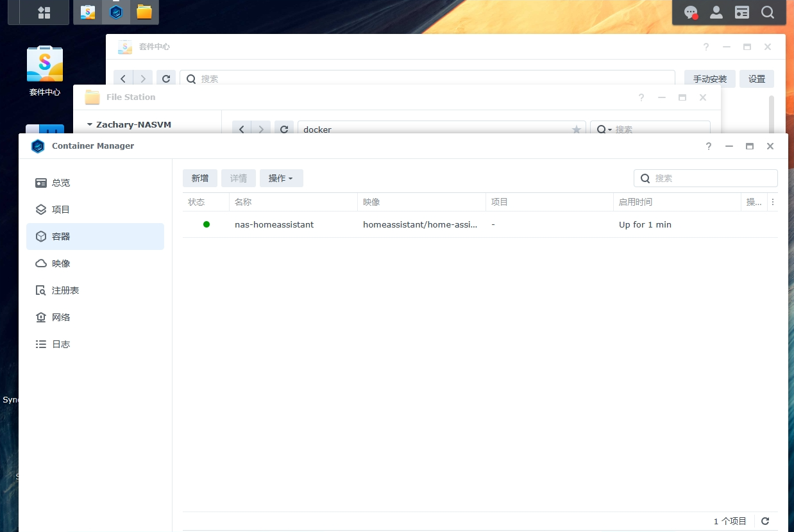The image size is (794, 532).
Task: Reload the File Station docker folder
Action: tap(284, 129)
